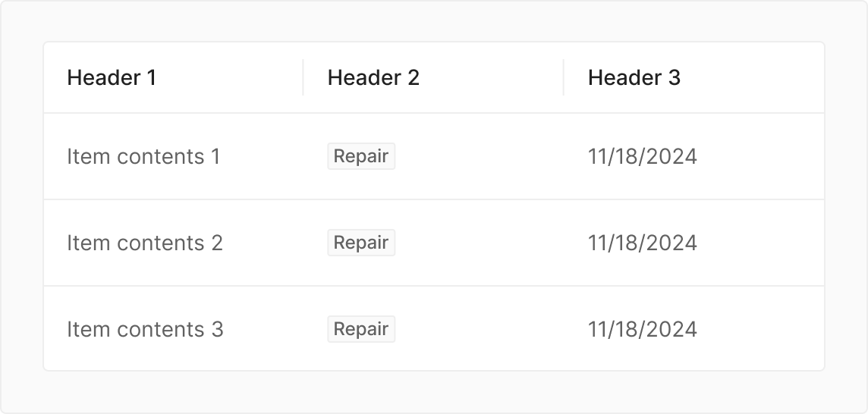
Task: Select Repair badge in Item contents 2 row
Action: [x=361, y=243]
